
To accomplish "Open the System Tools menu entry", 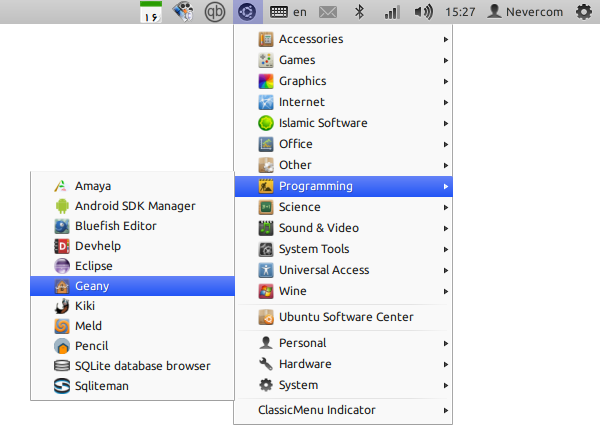I will 343,249.
